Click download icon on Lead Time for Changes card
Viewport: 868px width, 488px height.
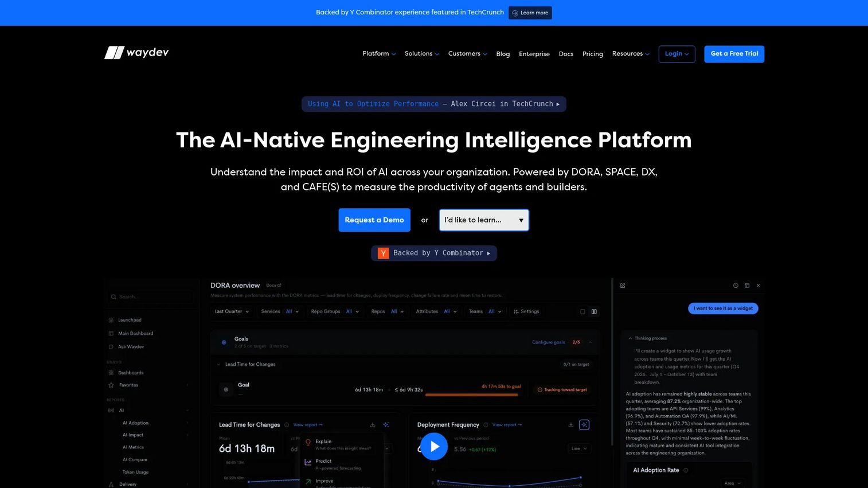[x=373, y=425]
